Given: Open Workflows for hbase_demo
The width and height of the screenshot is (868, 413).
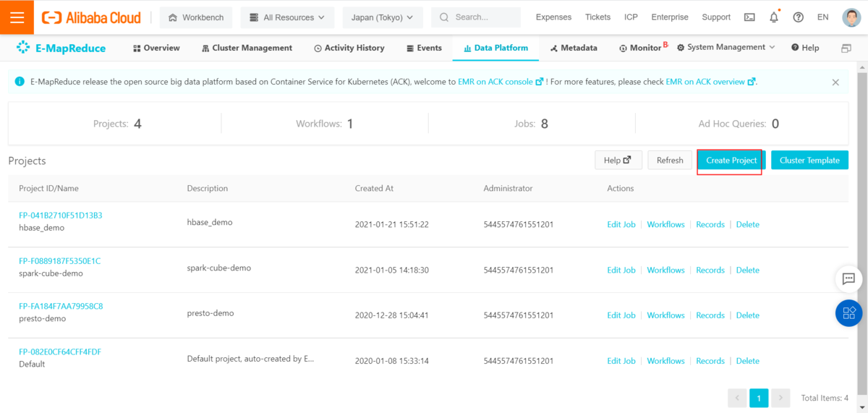Looking at the screenshot, I should click(x=665, y=224).
